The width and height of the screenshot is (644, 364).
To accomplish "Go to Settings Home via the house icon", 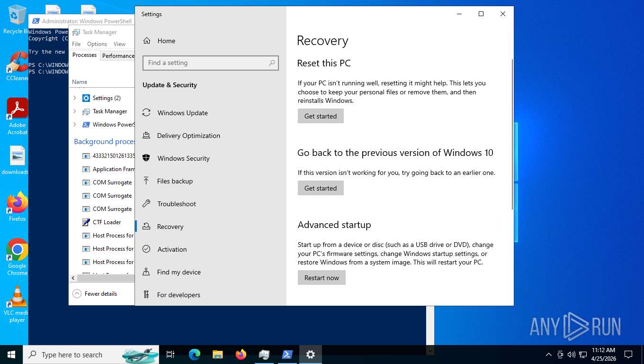I will click(147, 41).
